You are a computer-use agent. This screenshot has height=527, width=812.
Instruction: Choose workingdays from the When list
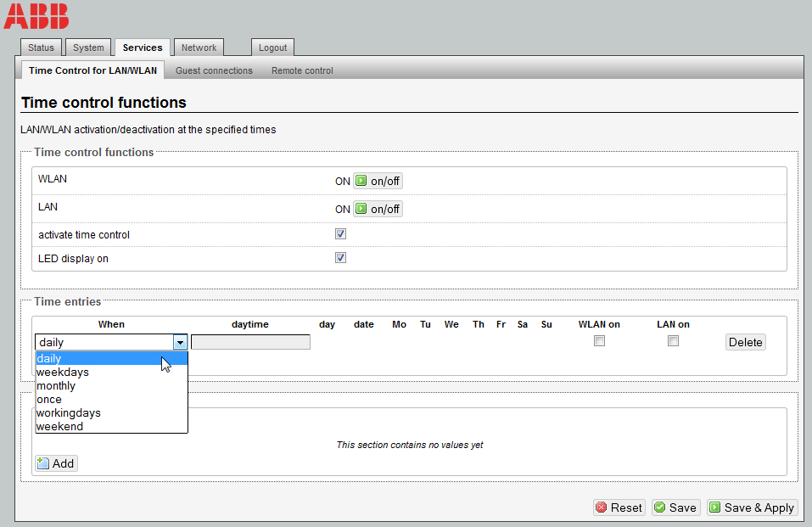coord(111,413)
